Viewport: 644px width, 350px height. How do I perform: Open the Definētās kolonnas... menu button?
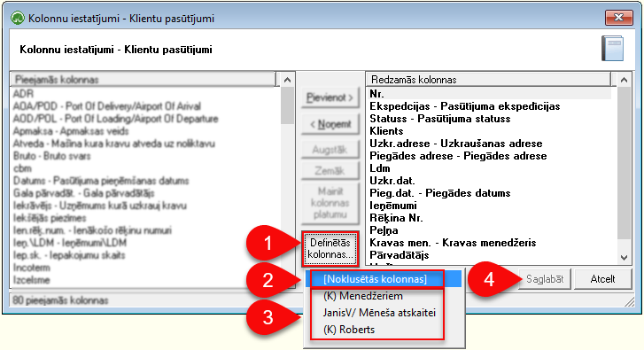(330, 248)
